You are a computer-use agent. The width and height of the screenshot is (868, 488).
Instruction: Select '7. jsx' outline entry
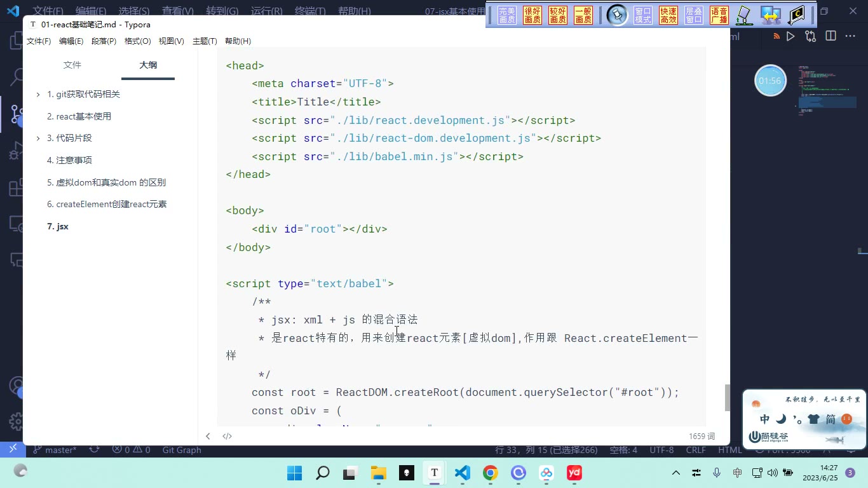[x=58, y=226]
